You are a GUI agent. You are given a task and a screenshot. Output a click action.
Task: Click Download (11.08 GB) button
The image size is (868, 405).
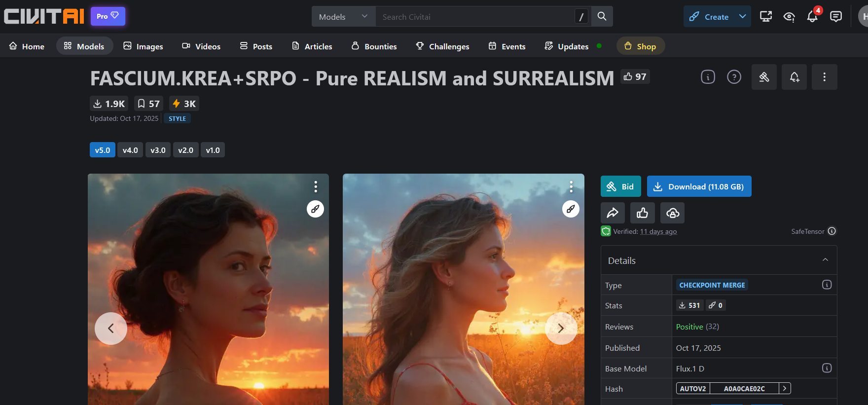(699, 186)
